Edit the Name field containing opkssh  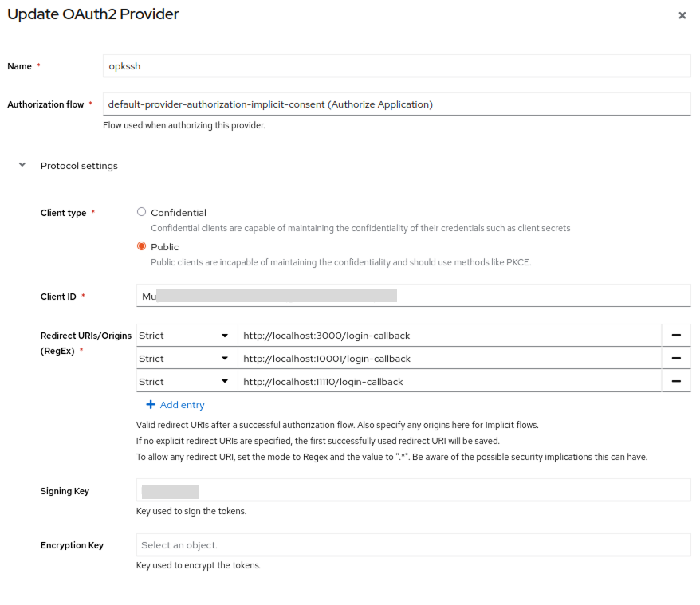pos(396,66)
